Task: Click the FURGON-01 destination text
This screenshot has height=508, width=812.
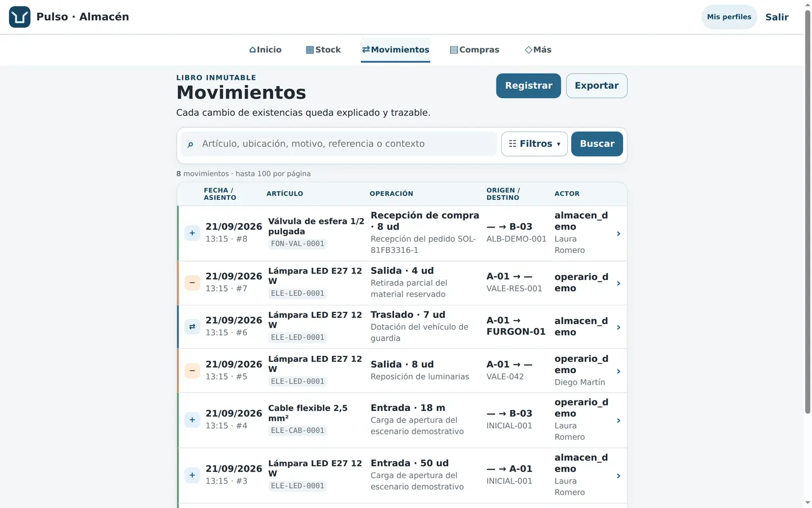Action: (516, 331)
